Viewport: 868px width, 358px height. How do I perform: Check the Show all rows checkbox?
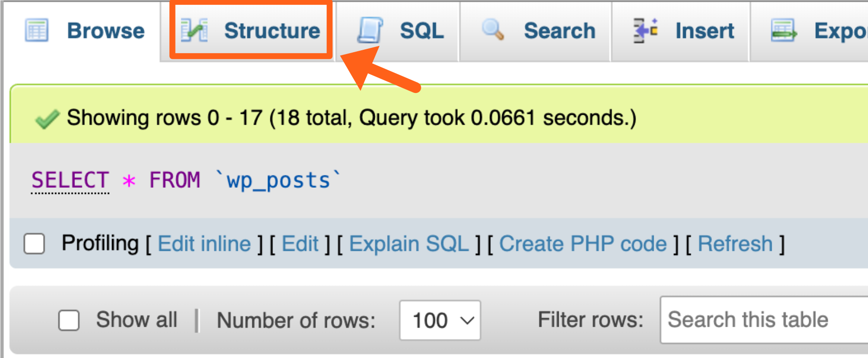[x=68, y=321]
